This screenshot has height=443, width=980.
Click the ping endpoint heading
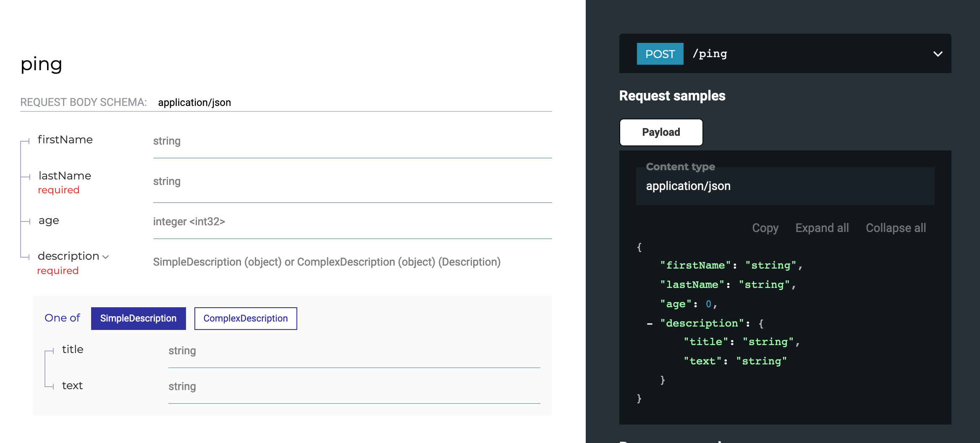42,64
